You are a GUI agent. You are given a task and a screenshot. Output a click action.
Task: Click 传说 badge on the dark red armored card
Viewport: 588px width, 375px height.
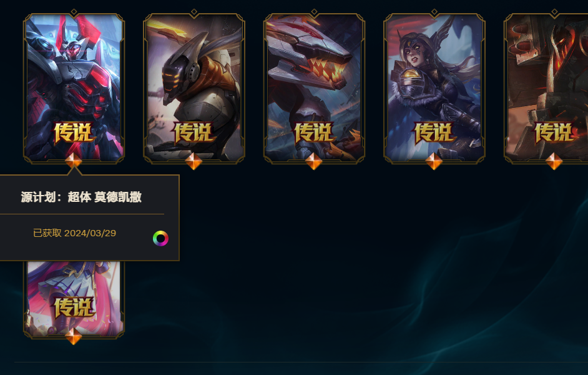554,132
